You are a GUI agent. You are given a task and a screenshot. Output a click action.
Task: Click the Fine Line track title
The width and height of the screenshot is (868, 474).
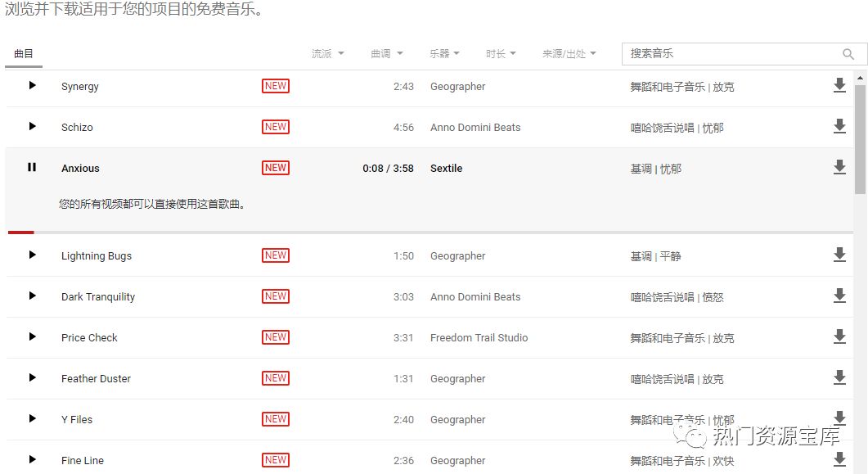coord(82,461)
